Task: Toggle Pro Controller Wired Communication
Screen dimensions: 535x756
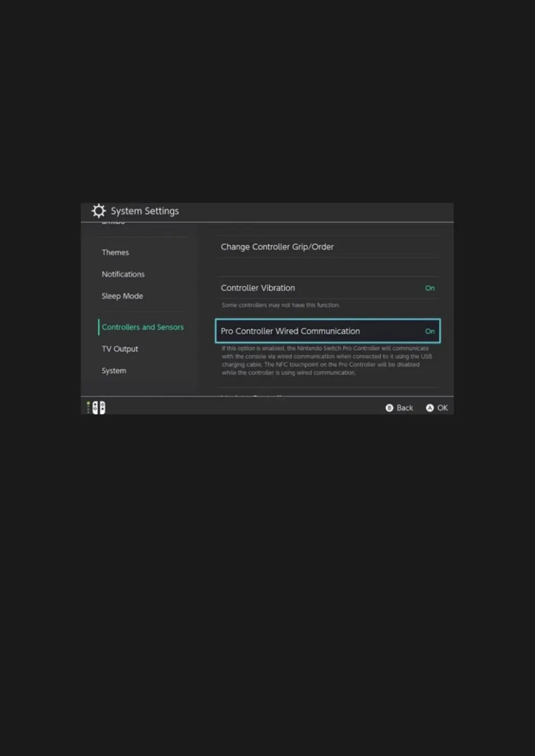Action: click(x=328, y=331)
